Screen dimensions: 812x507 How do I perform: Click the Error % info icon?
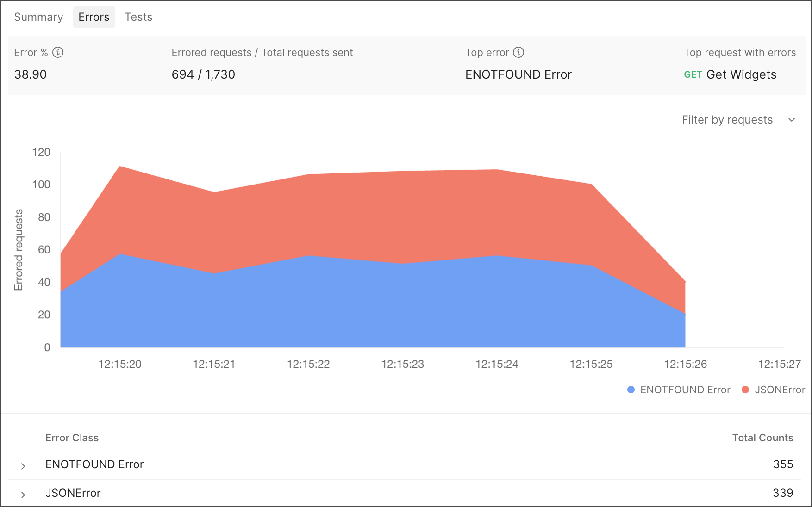coord(57,52)
